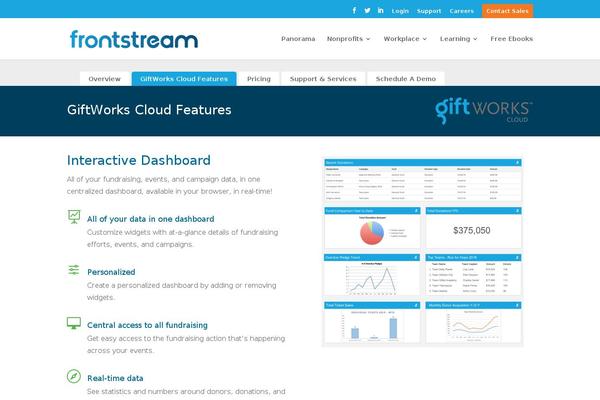Click the $375,050 total donations value
Screen dimensions: 600x400
[471, 230]
